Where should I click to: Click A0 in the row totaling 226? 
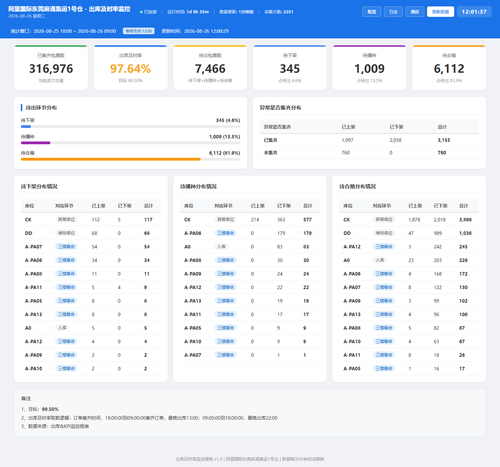click(x=347, y=260)
